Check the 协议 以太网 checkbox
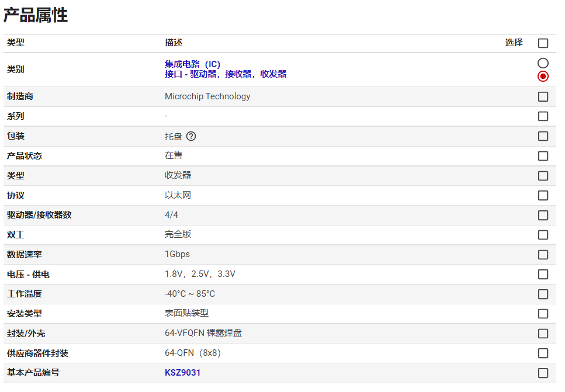 click(x=543, y=195)
